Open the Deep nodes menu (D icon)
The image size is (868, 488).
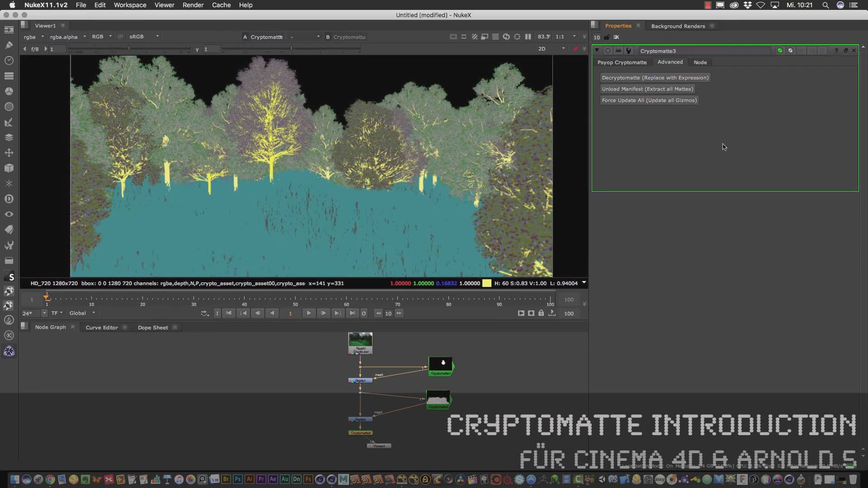[9, 199]
